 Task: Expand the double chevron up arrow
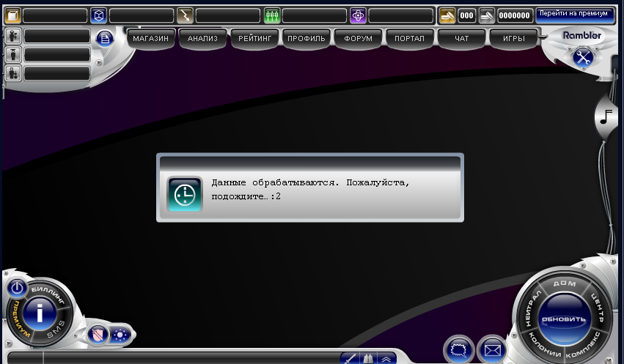(x=385, y=358)
